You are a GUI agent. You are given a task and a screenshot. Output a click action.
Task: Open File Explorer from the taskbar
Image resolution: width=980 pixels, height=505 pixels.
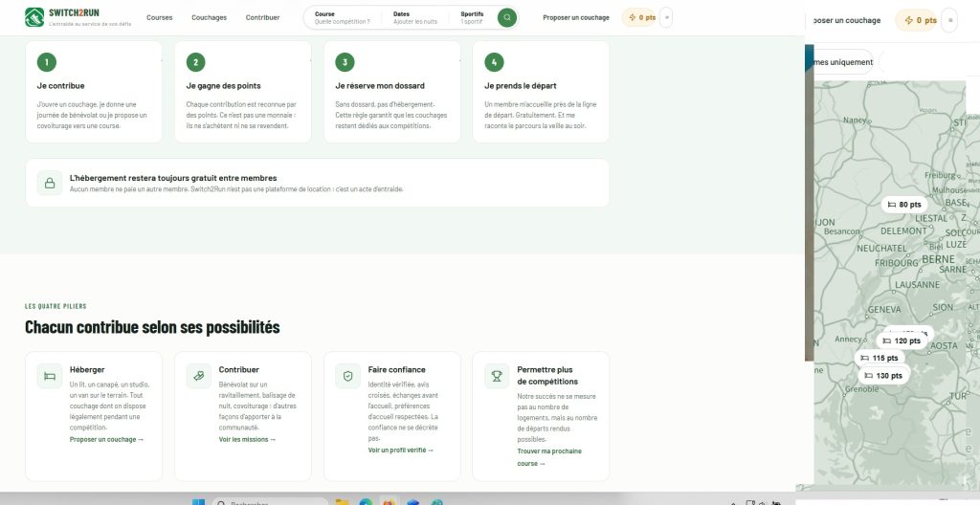click(x=342, y=502)
